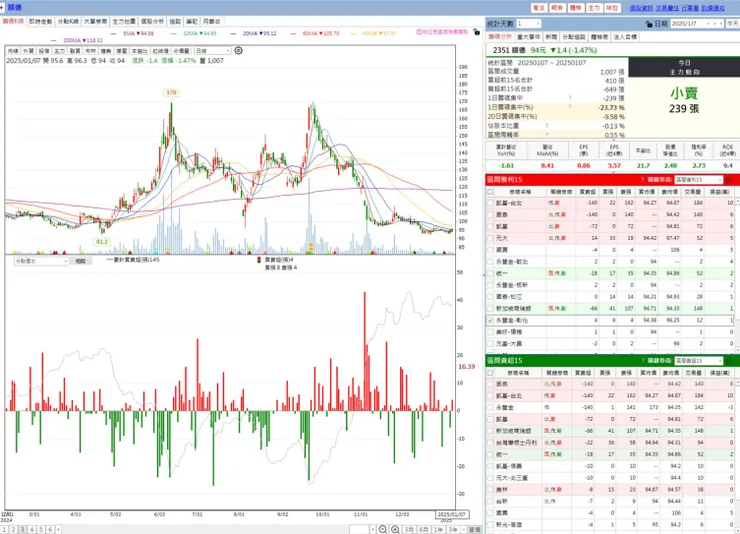Click the empty range input field at the bottom
The height and width of the screenshot is (534, 740).
pyautogui.click(x=360, y=530)
